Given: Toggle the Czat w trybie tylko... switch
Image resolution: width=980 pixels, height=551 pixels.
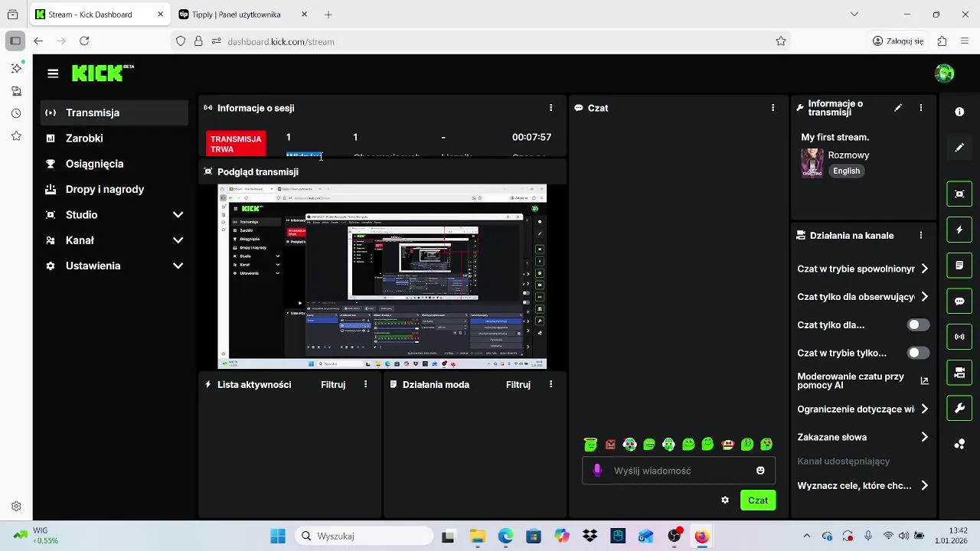Looking at the screenshot, I should tap(918, 353).
